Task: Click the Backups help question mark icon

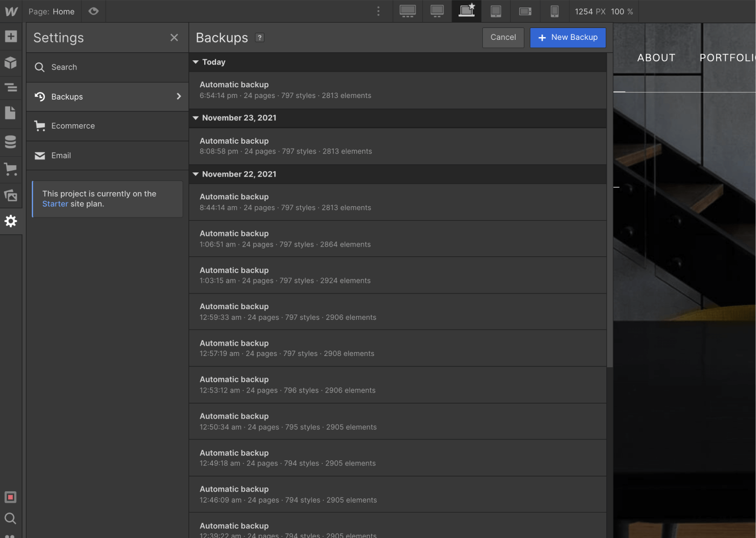Action: [260, 37]
